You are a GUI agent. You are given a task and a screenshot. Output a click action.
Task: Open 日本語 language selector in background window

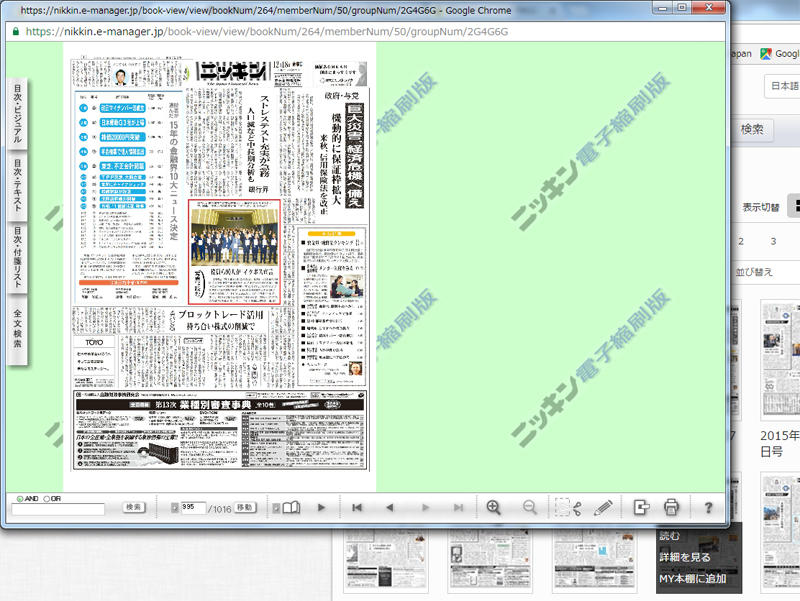783,86
